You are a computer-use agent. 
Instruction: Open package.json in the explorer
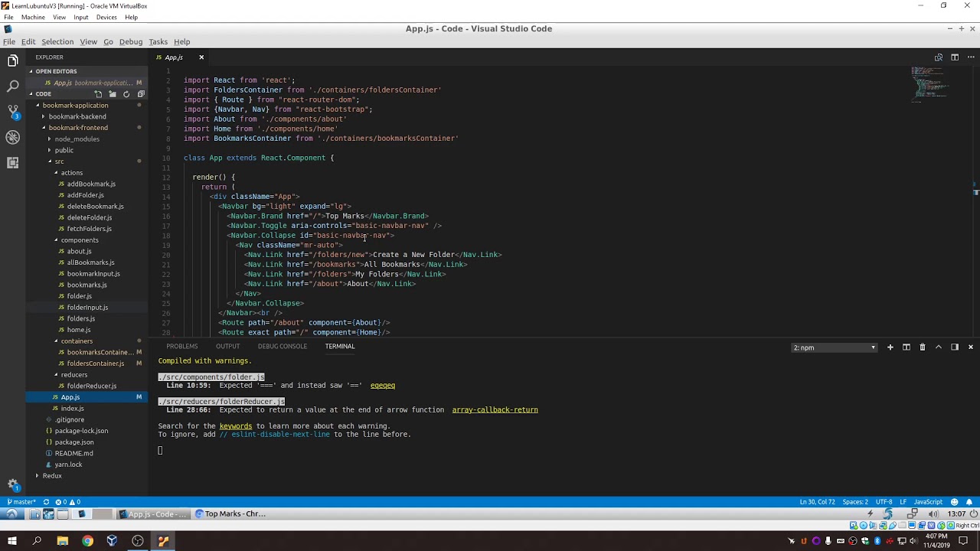coord(74,442)
